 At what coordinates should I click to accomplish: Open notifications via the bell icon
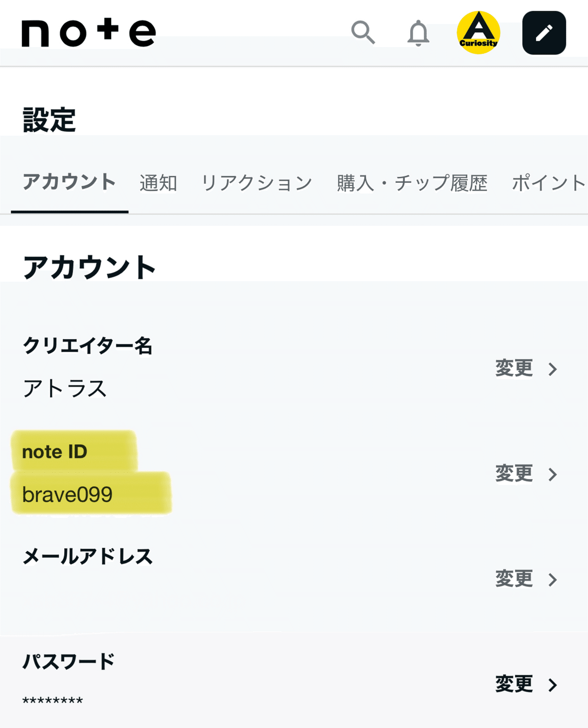click(419, 33)
